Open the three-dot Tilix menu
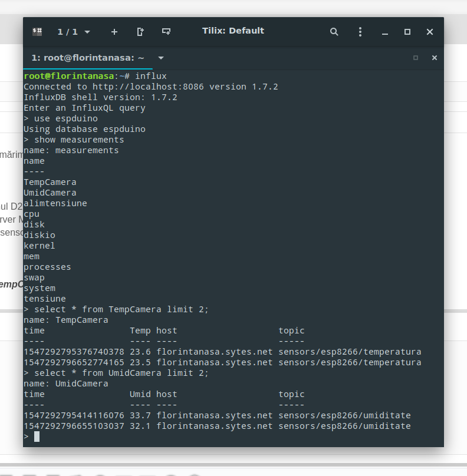 tap(360, 32)
